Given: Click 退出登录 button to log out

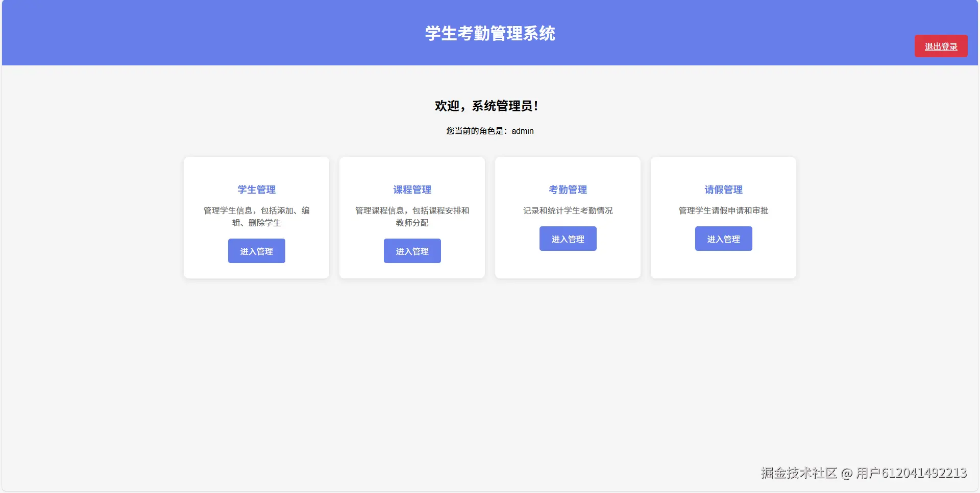Looking at the screenshot, I should coord(941,46).
